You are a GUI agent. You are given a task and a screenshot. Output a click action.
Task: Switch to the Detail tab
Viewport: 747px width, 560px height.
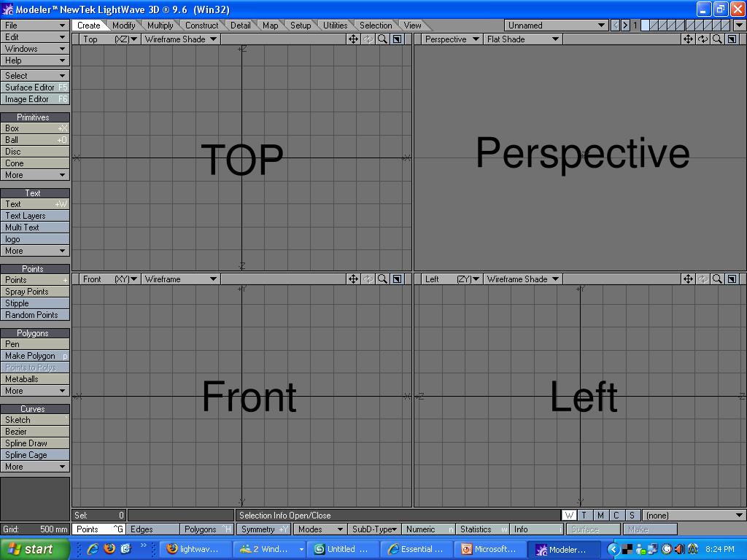[241, 26]
